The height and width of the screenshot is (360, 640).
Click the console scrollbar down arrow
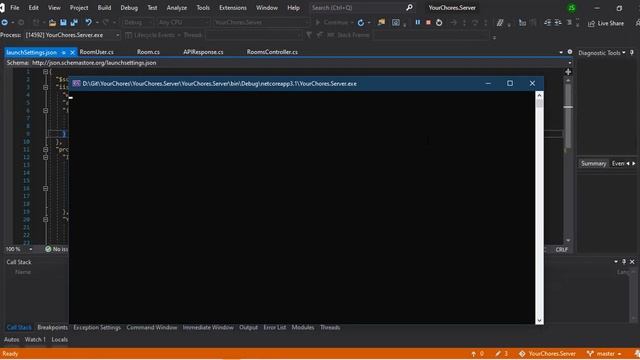click(x=539, y=320)
